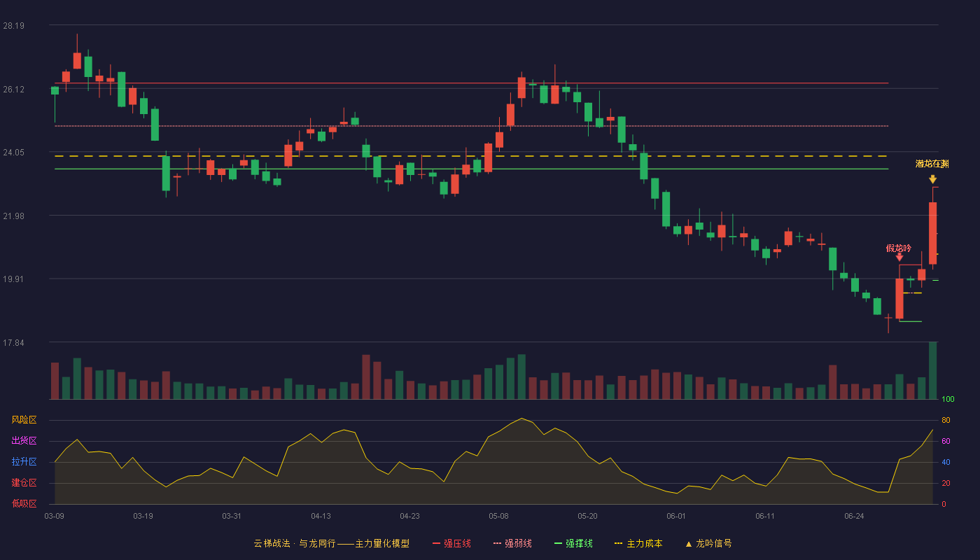Screen dimensions: 980x560
Task: Click the 06-01 date label
Action: [x=676, y=516]
